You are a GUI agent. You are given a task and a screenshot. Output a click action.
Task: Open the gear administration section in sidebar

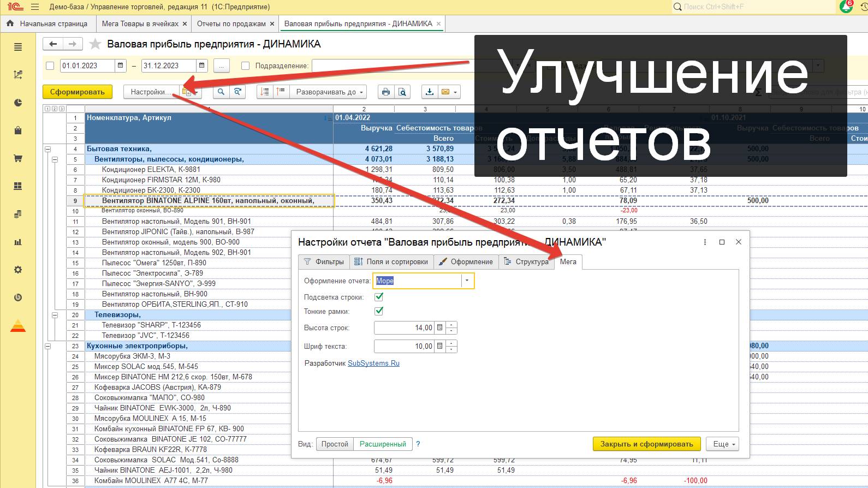click(x=18, y=270)
